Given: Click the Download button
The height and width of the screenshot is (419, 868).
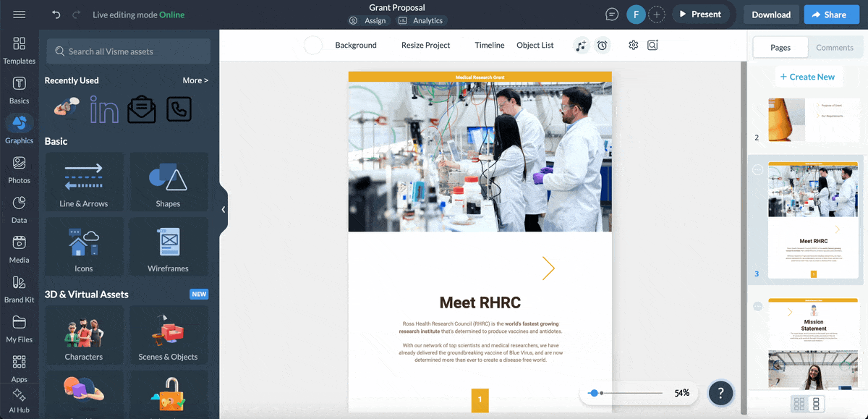Looking at the screenshot, I should (x=770, y=14).
